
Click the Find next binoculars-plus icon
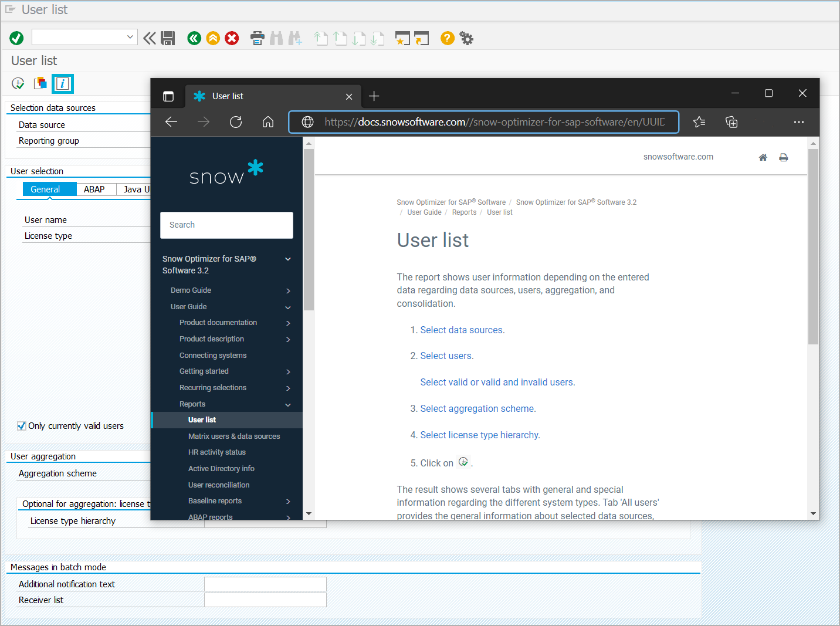pos(295,38)
